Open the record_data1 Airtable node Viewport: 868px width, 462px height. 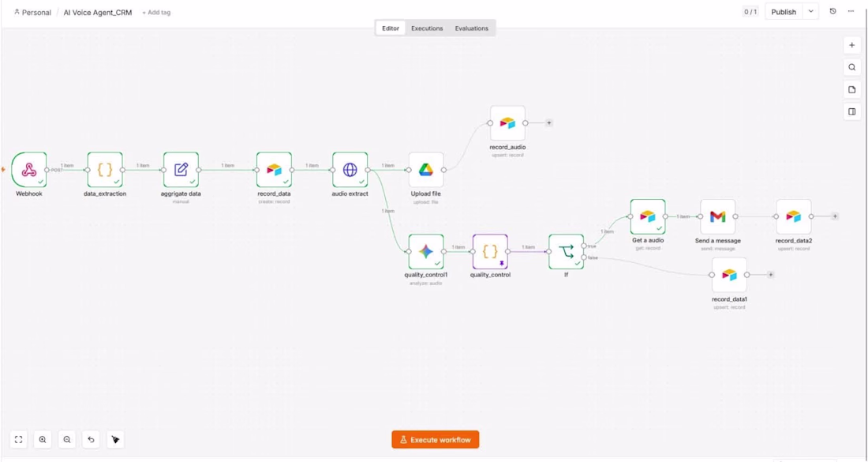pyautogui.click(x=730, y=275)
